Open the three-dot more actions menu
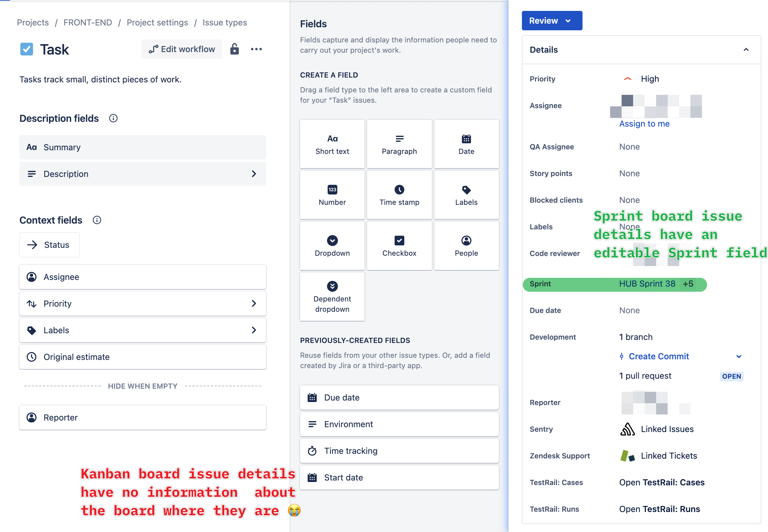 click(x=256, y=49)
